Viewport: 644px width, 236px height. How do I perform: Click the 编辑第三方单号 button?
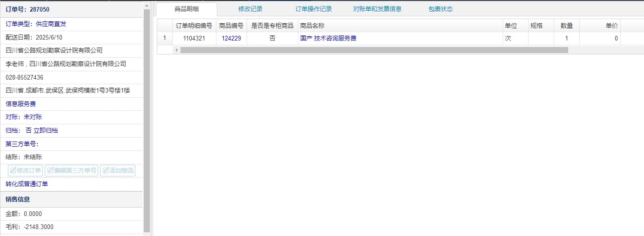(x=71, y=170)
